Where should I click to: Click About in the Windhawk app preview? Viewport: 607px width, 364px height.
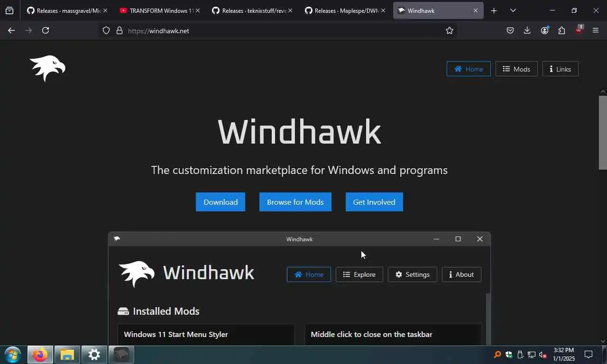click(461, 274)
